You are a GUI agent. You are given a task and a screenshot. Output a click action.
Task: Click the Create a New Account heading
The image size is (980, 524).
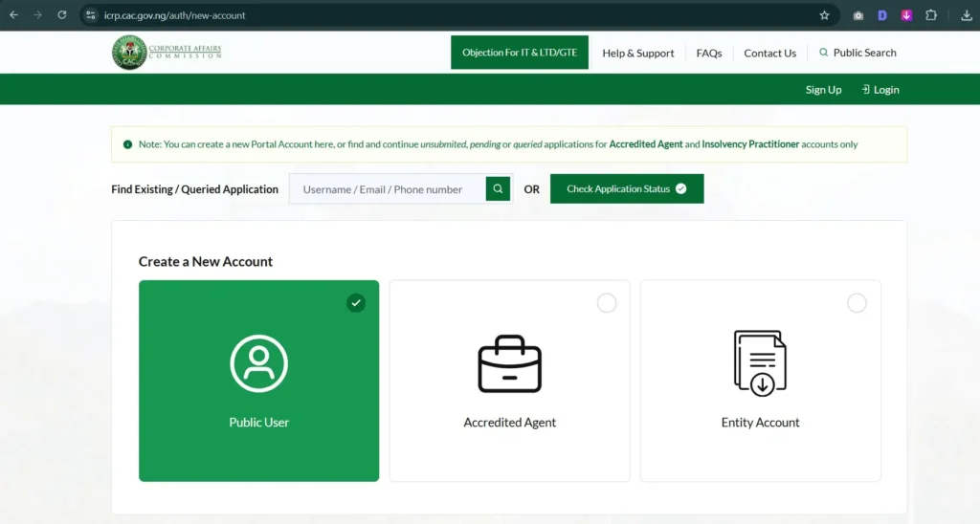[x=206, y=261]
